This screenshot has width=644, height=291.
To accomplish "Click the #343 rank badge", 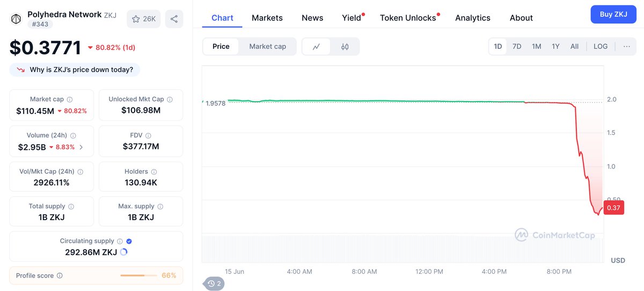I will pos(40,24).
